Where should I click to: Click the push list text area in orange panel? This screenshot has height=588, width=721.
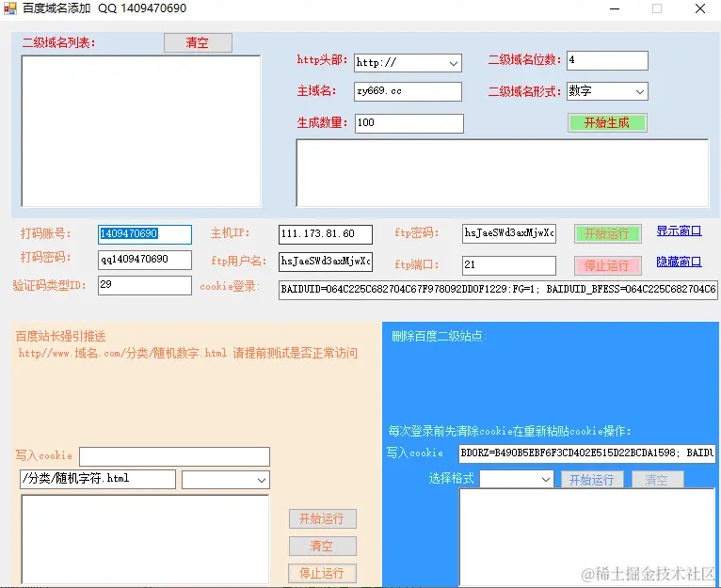pyautogui.click(x=145, y=539)
